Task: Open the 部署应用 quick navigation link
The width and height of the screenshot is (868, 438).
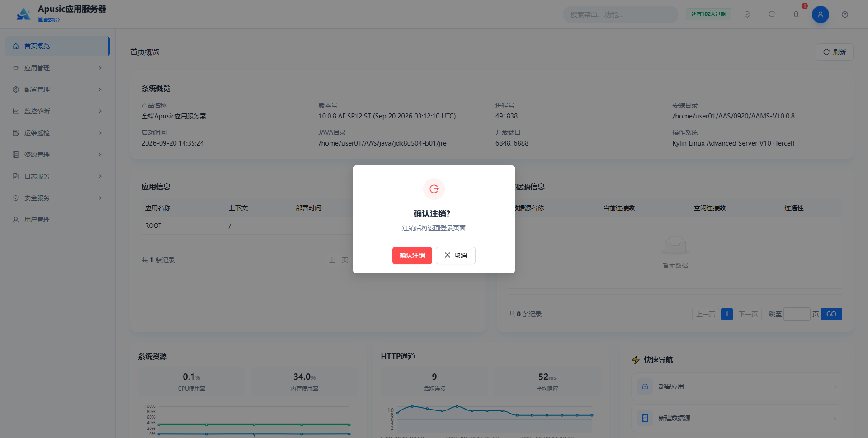Action: 737,386
